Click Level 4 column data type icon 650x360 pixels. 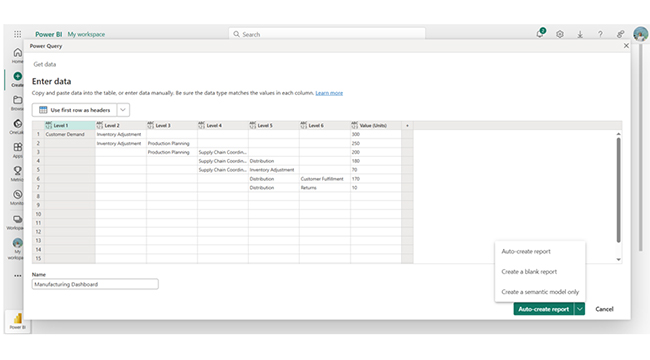coord(201,125)
